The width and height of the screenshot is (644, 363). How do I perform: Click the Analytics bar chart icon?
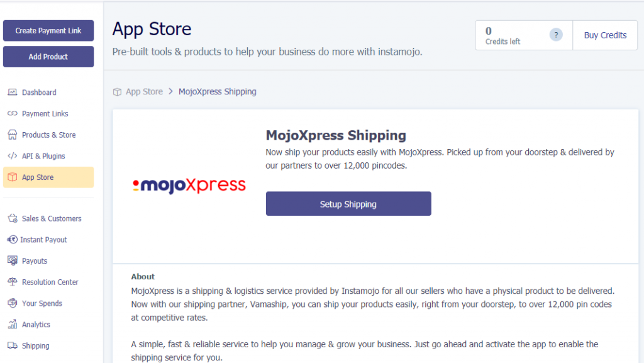tap(12, 325)
